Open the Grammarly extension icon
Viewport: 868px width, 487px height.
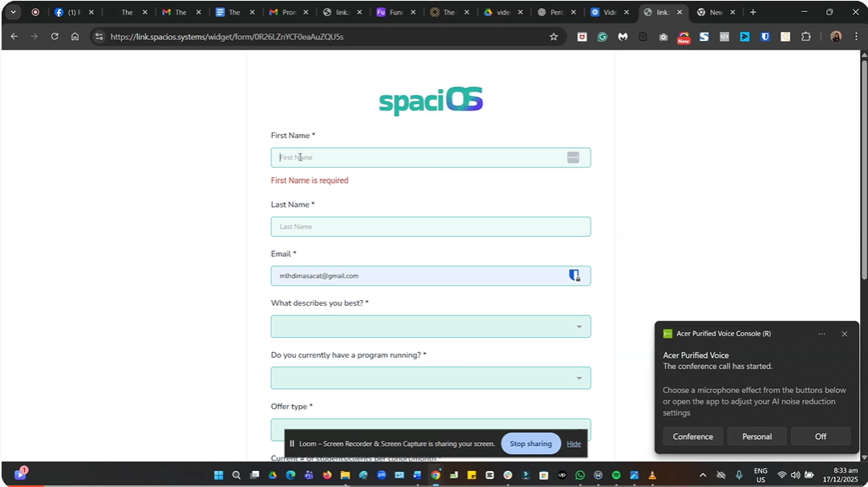(x=602, y=37)
